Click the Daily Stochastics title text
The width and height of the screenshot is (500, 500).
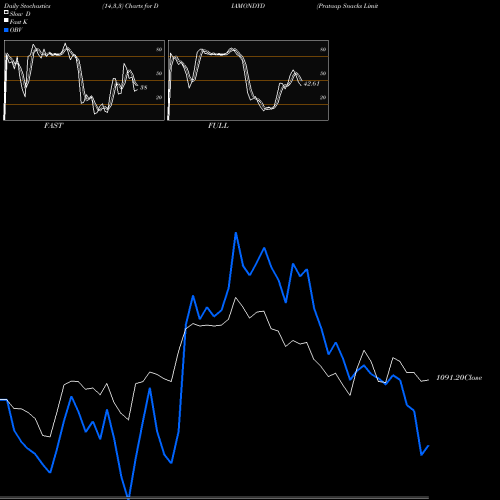click(27, 6)
